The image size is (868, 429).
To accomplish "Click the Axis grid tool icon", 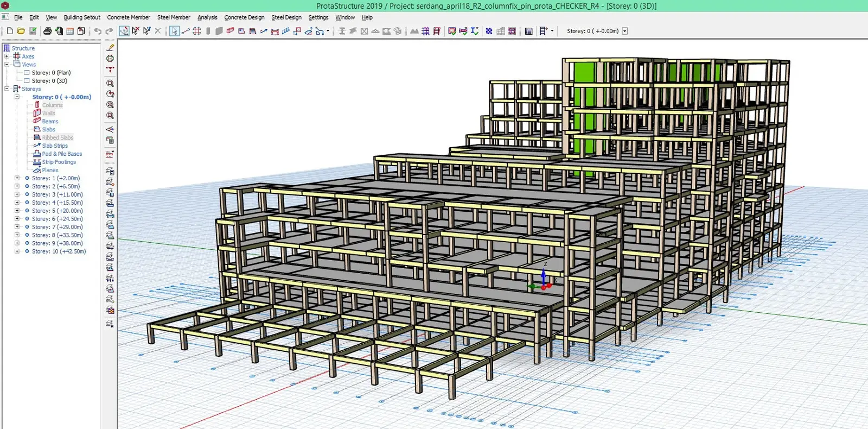I will click(197, 31).
